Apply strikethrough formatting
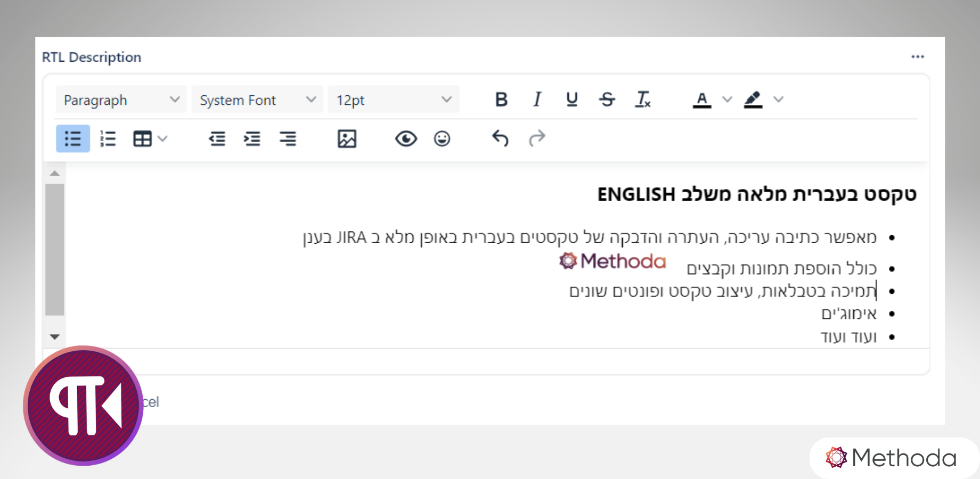This screenshot has height=479, width=980. [x=607, y=99]
